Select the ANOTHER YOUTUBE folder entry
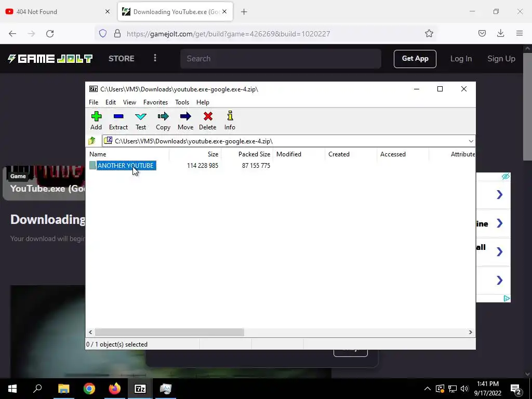The width and height of the screenshot is (532, 399). 126,166
